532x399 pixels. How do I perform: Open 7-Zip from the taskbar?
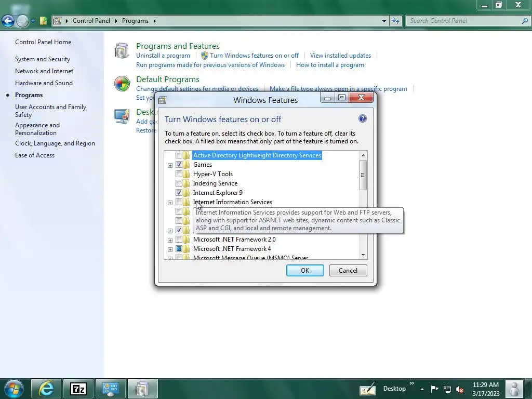pos(78,389)
